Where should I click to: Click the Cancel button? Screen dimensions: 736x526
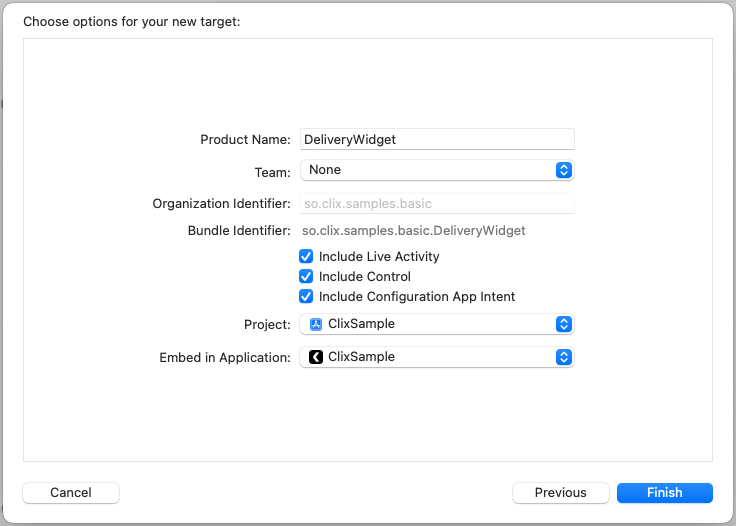tap(71, 493)
